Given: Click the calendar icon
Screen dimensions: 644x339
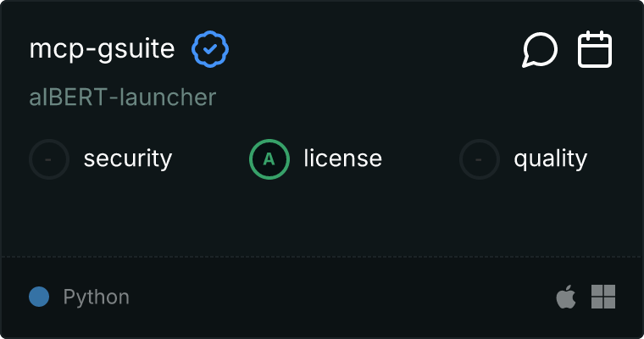Looking at the screenshot, I should point(595,50).
